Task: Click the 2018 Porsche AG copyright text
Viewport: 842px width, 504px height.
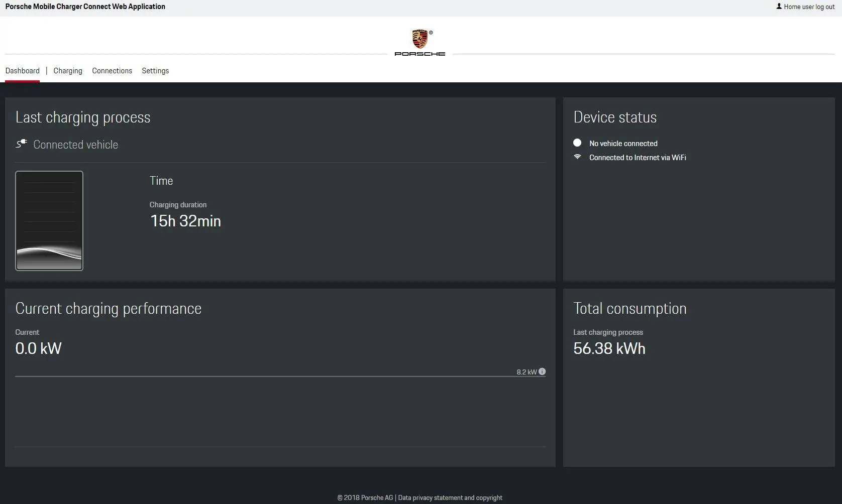Action: pos(365,498)
